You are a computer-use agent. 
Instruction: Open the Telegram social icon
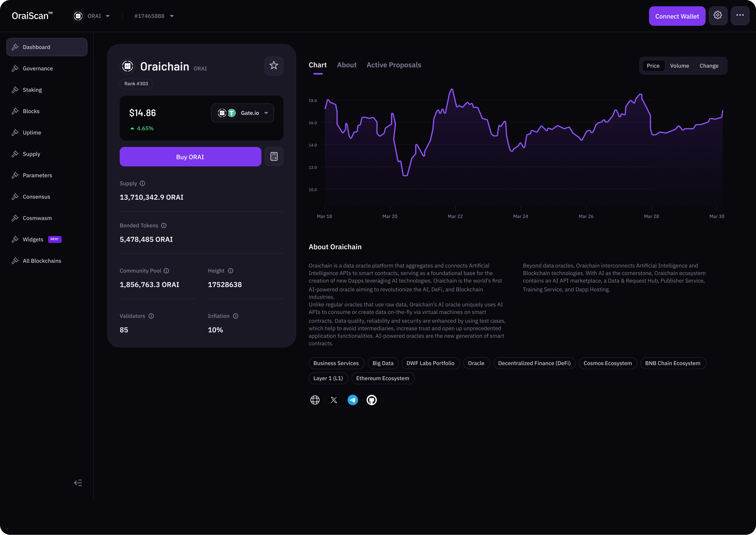(x=353, y=400)
